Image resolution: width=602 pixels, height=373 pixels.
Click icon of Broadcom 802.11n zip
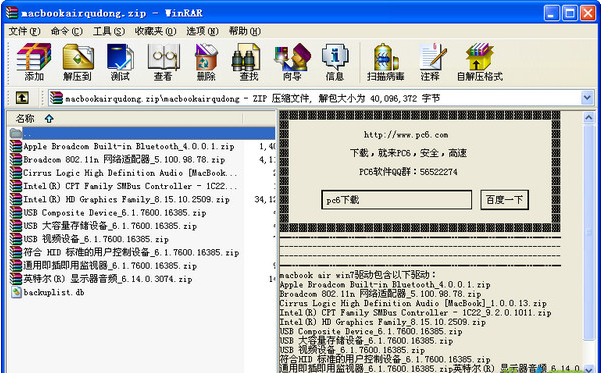coord(16,160)
